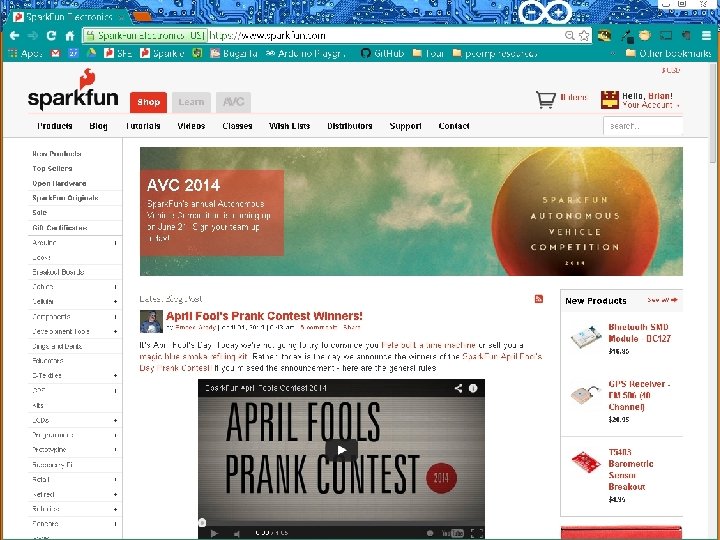Open the Apps bookmark shortcut
720x540 pixels.
pyautogui.click(x=25, y=53)
